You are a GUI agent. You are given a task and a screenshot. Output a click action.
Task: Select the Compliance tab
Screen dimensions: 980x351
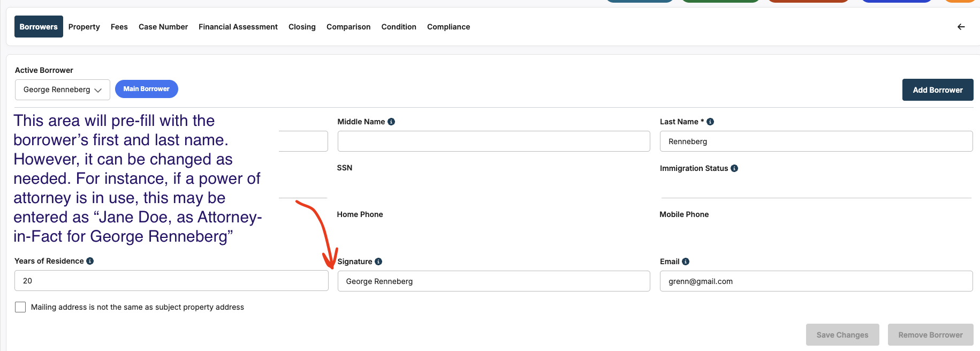click(x=448, y=27)
